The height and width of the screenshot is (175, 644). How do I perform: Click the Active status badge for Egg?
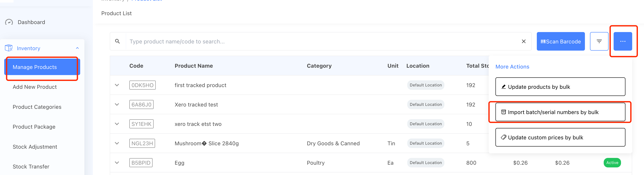click(x=612, y=163)
